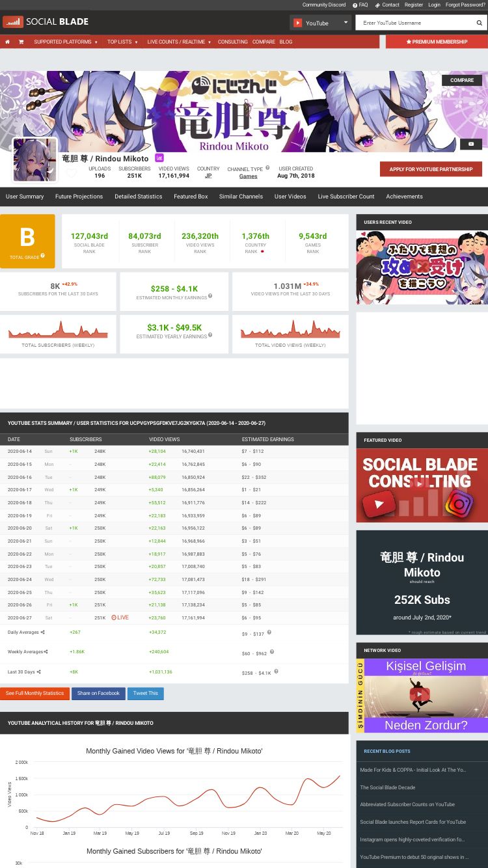Viewport: 488px width, 868px height.
Task: Open the Consulting menu item
Action: click(x=233, y=42)
